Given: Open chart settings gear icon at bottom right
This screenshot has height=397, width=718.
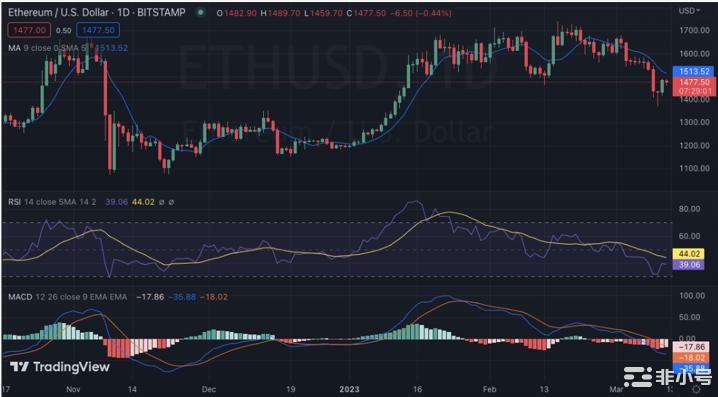Looking at the screenshot, I should pyautogui.click(x=696, y=390).
